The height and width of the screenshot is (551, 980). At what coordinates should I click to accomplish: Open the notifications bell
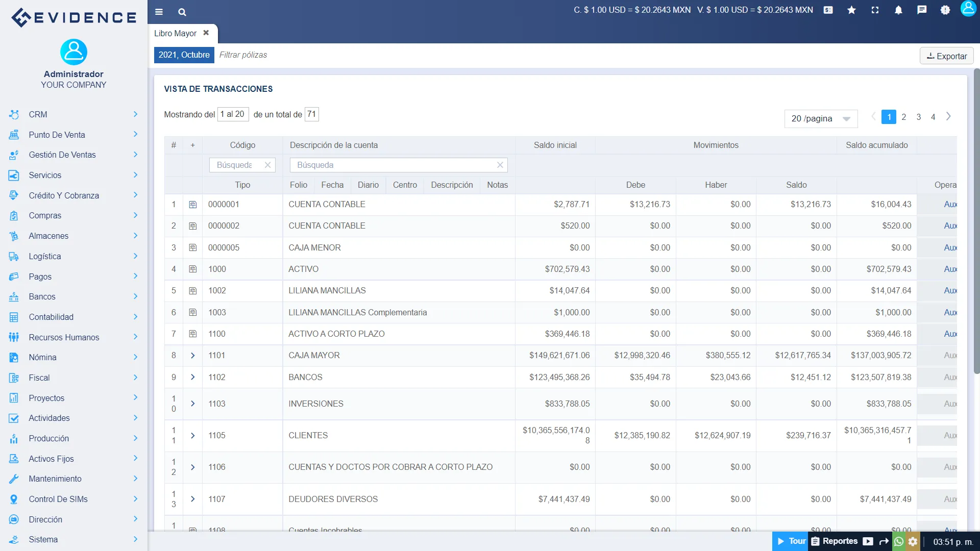[898, 10]
